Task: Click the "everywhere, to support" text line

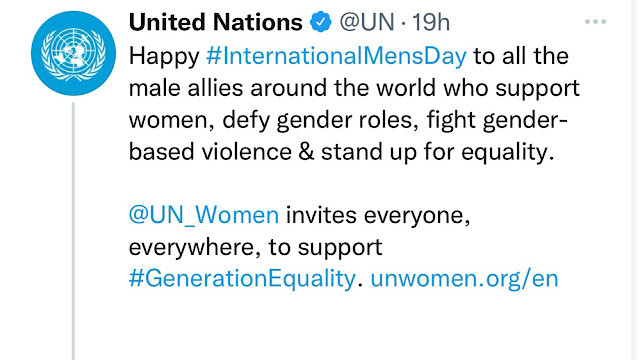Action: [x=256, y=247]
